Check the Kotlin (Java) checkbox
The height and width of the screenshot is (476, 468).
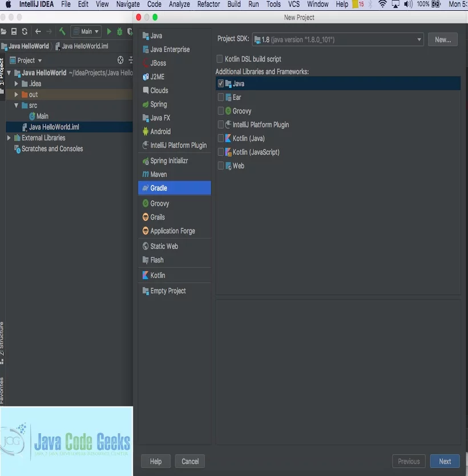pyautogui.click(x=221, y=139)
